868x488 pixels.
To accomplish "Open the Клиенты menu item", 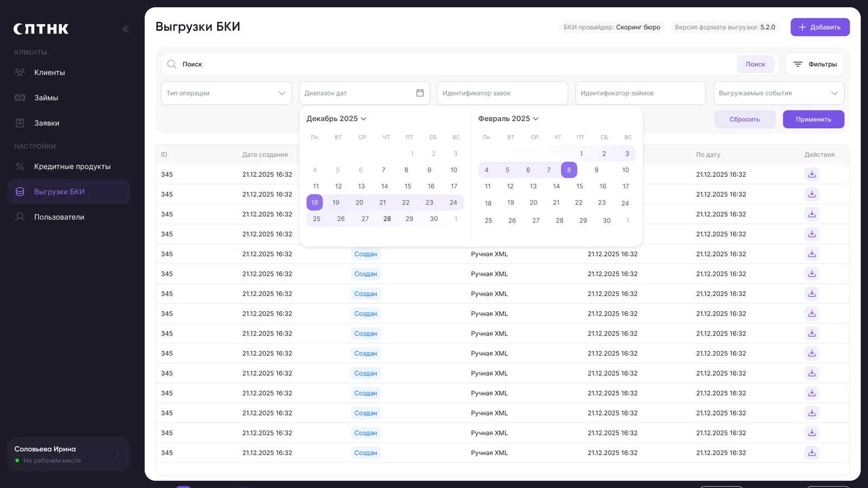I will tap(69, 72).
